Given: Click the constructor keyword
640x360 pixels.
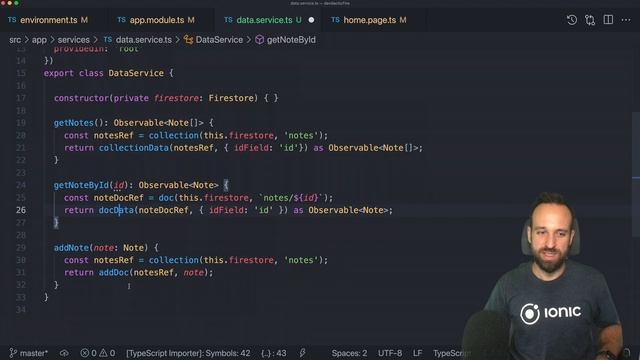Looking at the screenshot, I should 81,98.
